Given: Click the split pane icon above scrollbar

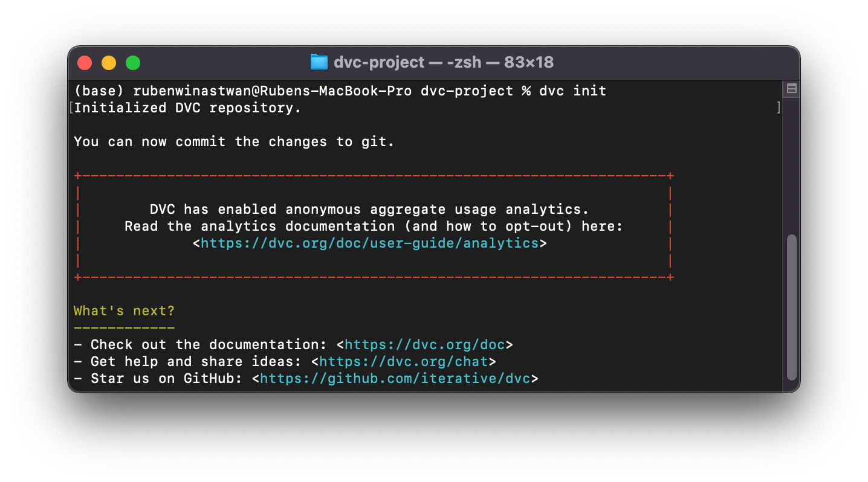Looking at the screenshot, I should (x=791, y=89).
